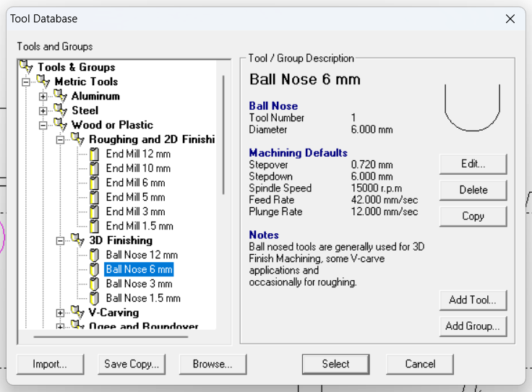Screen dimensions: 532x392
Task: Click the End Mill 5 mm tool icon
Action: point(94,197)
